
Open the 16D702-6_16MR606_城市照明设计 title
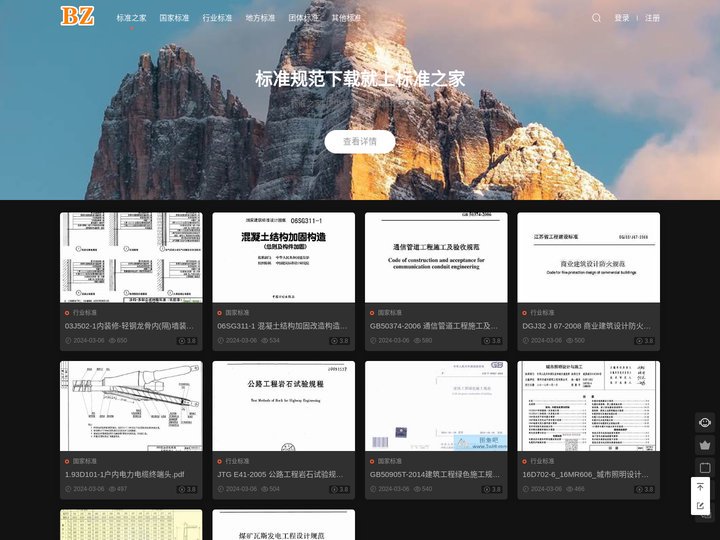point(585,474)
